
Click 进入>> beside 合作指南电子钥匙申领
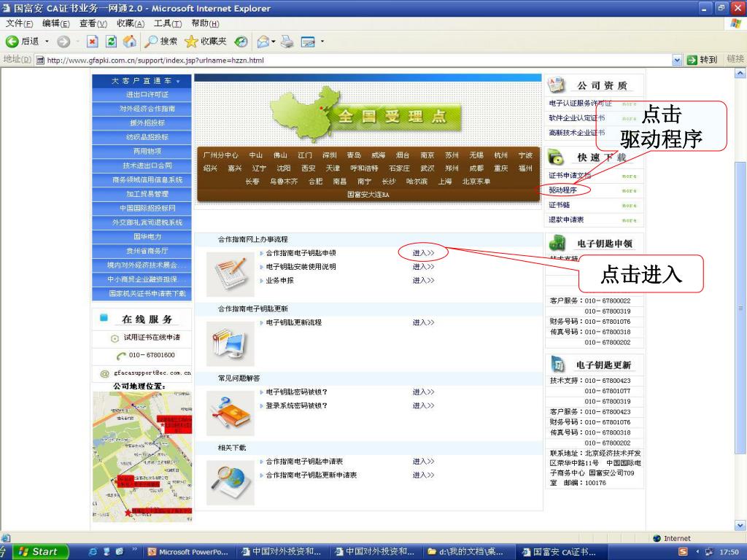(x=423, y=253)
